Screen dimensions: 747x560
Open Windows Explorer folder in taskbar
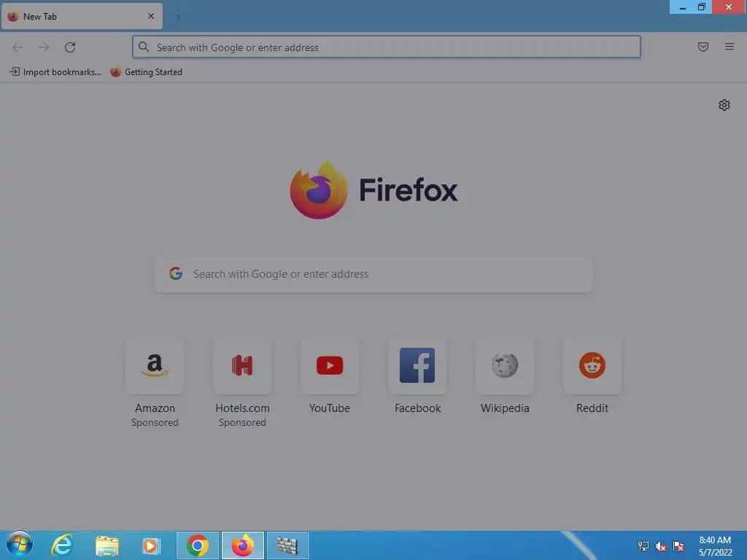(x=107, y=545)
